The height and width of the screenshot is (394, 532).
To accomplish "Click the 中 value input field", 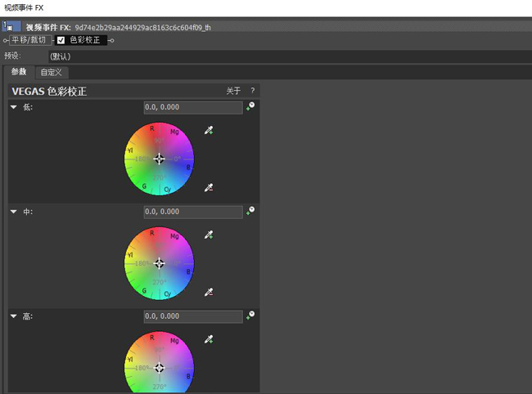I will pyautogui.click(x=193, y=212).
